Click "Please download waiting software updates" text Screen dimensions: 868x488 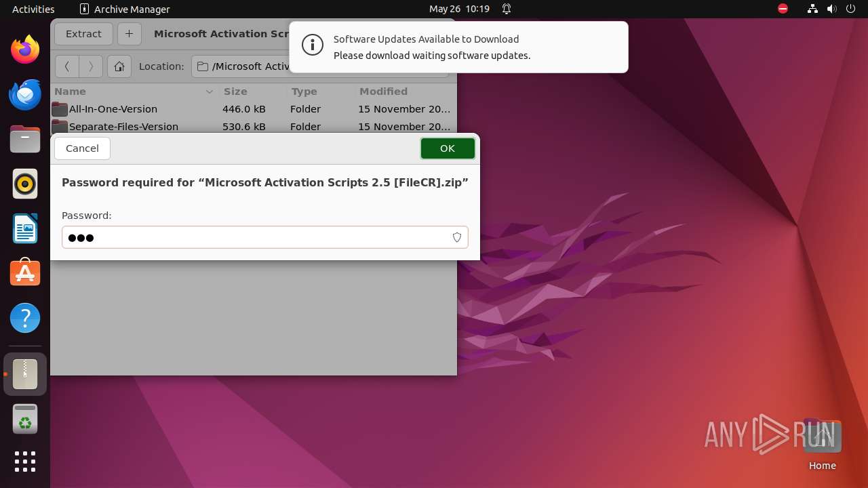(432, 56)
